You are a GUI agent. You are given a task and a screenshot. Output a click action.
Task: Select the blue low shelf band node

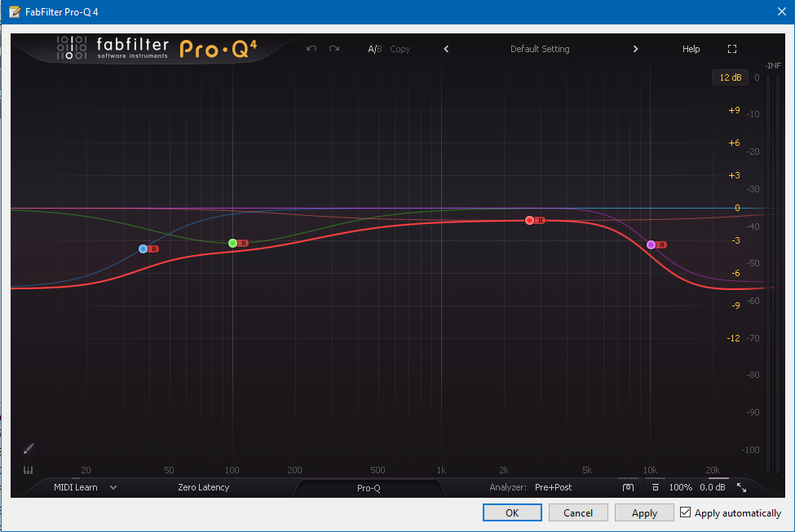(143, 248)
